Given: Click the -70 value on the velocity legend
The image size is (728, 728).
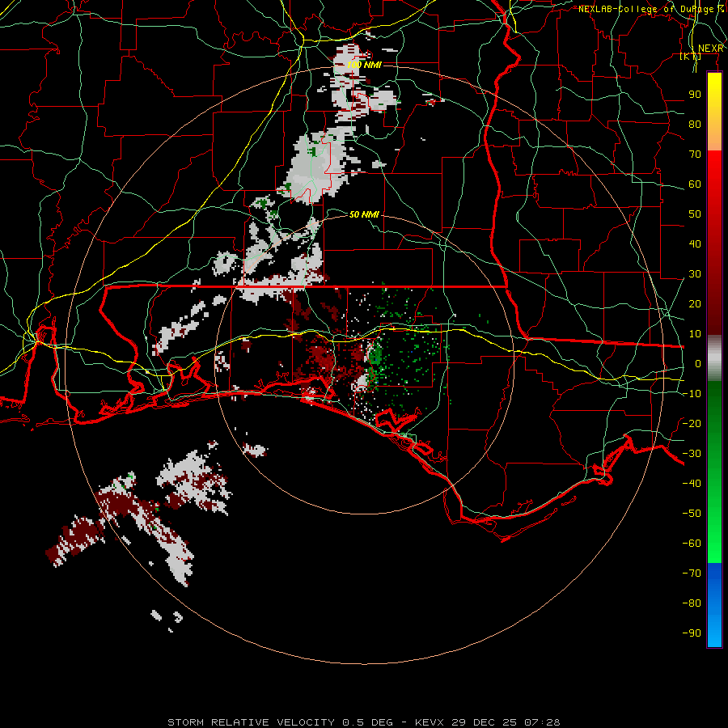Looking at the screenshot, I should tap(692, 574).
